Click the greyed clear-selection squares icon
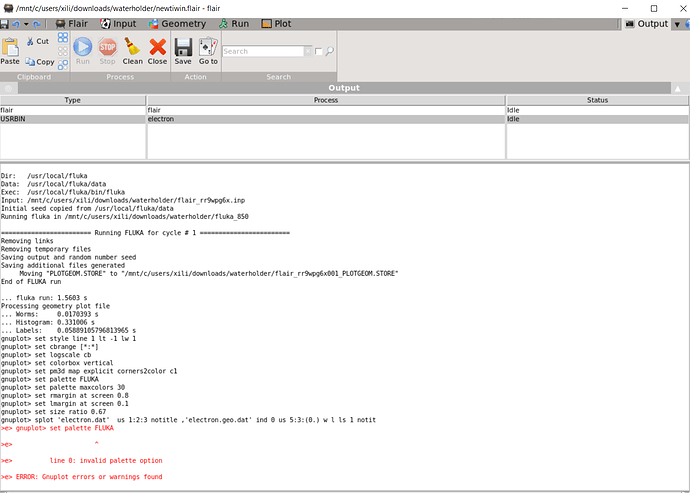 pyautogui.click(x=63, y=52)
